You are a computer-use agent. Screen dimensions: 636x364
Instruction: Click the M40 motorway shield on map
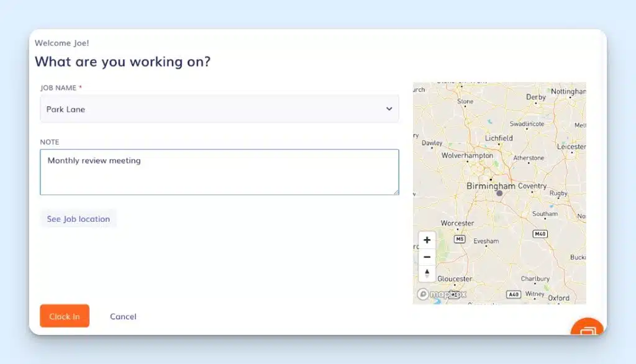(x=540, y=234)
